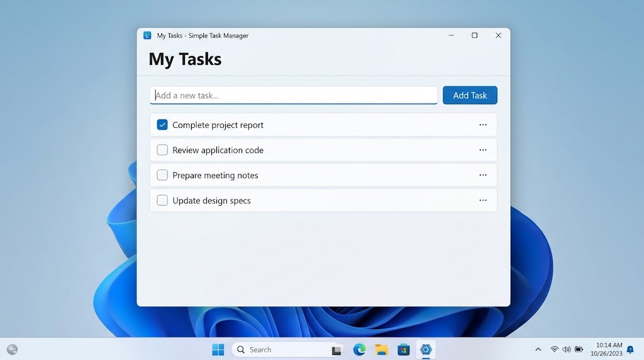Select the Update design specs text
644x360 pixels.
(x=211, y=201)
